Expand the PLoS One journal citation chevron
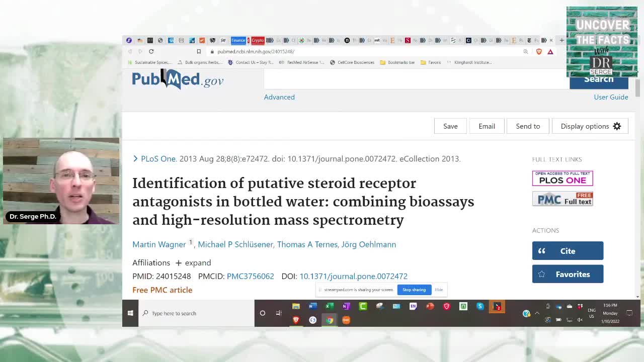644x362 pixels. [x=135, y=159]
